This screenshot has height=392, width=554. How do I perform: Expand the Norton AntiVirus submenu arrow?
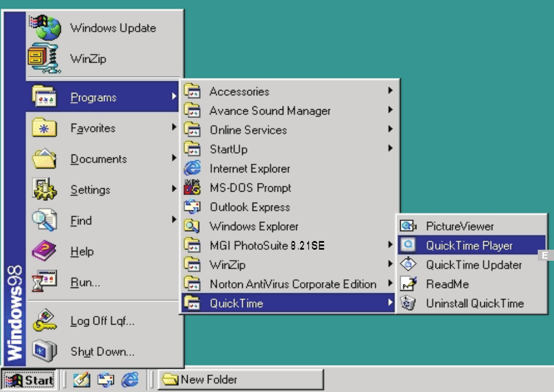[x=390, y=283]
